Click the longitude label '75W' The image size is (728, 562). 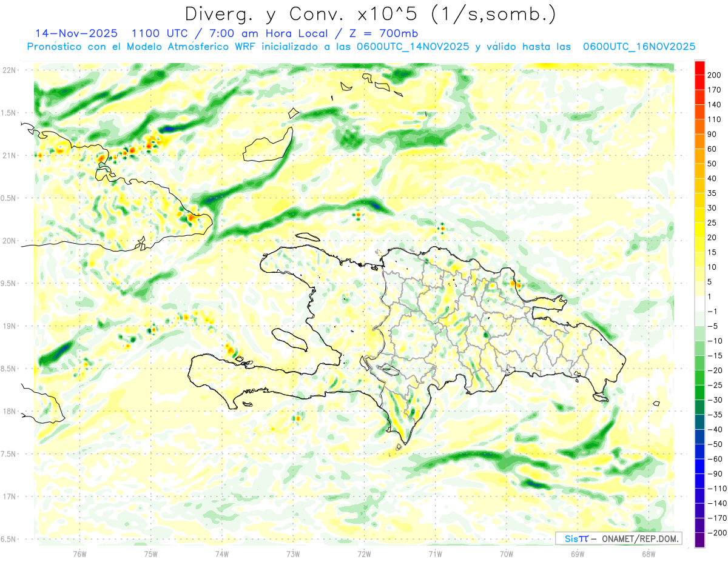[x=151, y=554]
